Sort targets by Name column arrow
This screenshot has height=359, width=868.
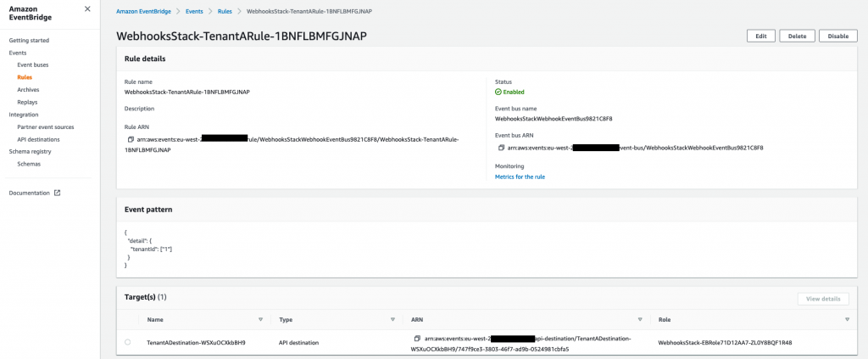tap(261, 320)
